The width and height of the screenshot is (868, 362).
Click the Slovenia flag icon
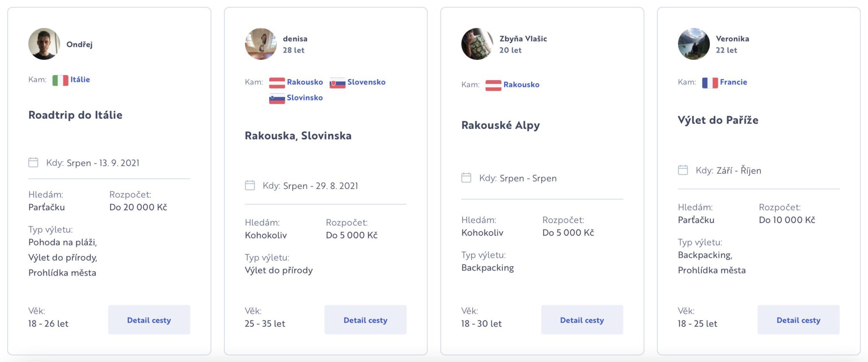(277, 98)
